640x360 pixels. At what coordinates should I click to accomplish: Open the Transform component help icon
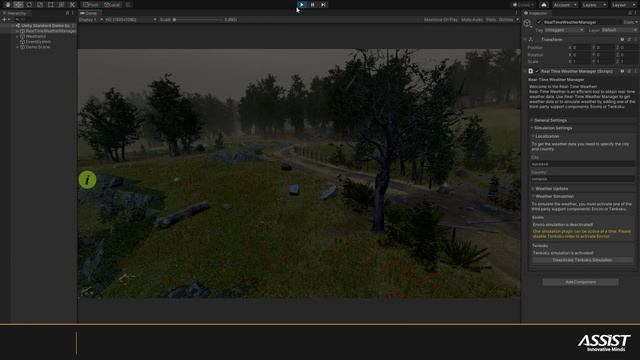[x=622, y=40]
